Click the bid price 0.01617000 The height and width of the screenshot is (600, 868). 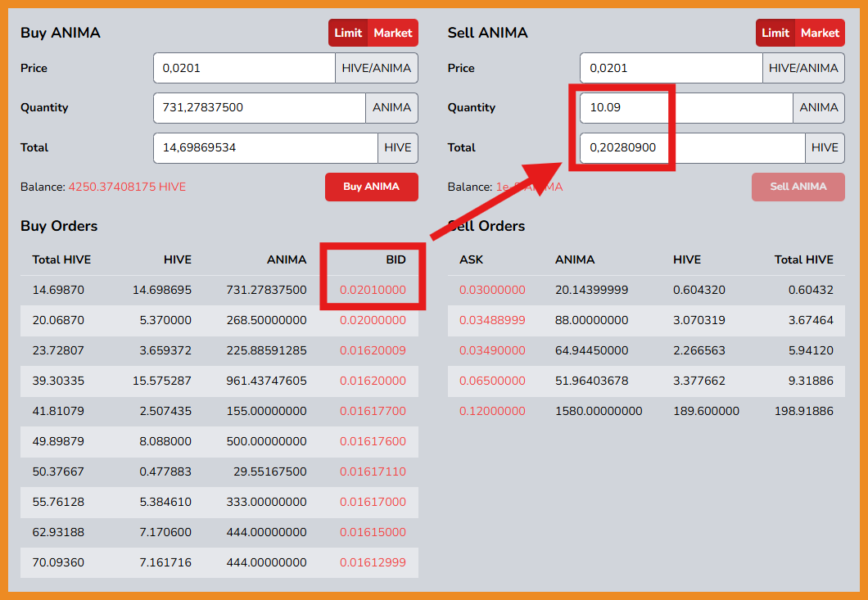pos(373,502)
